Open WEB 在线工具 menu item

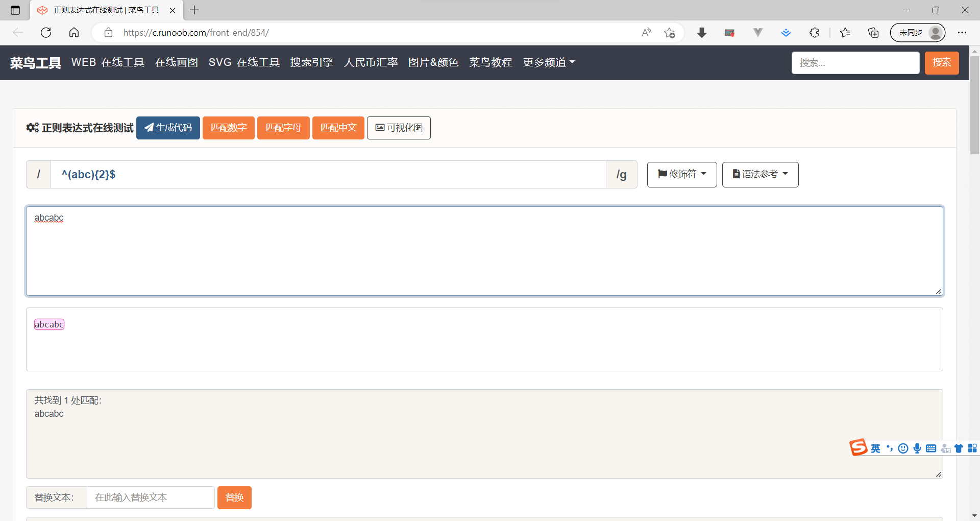click(108, 62)
